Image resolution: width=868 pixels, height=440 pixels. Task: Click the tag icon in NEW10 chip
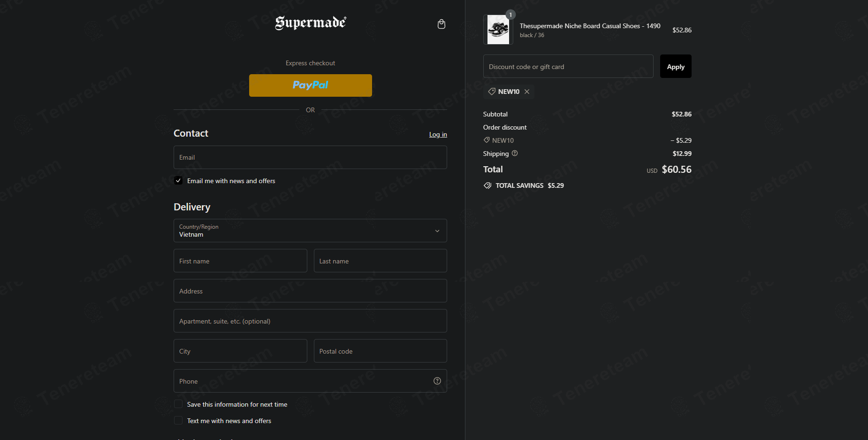pos(492,91)
